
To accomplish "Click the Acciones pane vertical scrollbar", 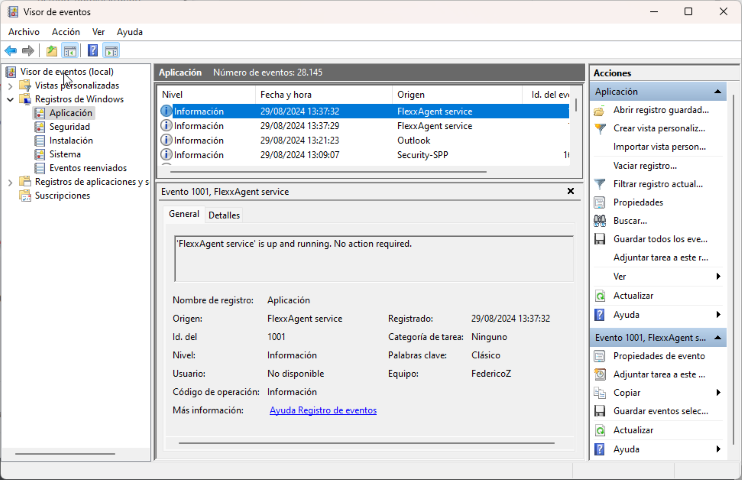I will click(733, 270).
